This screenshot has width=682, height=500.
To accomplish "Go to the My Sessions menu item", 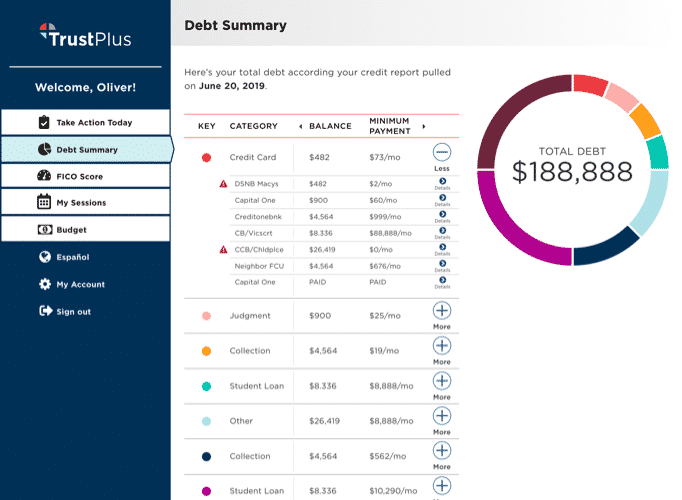I will [x=85, y=202].
